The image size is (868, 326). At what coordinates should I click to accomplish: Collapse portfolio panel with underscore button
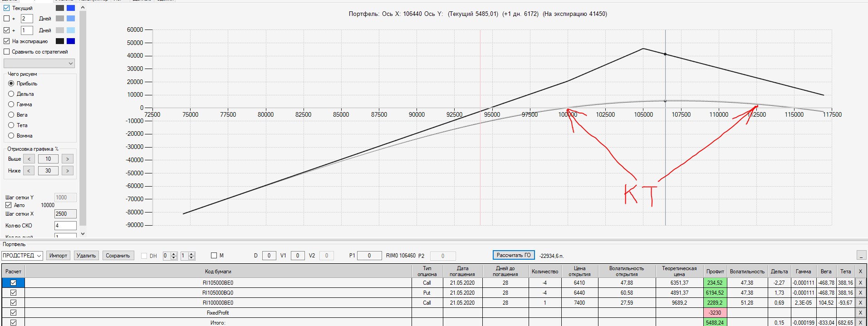coord(861,256)
